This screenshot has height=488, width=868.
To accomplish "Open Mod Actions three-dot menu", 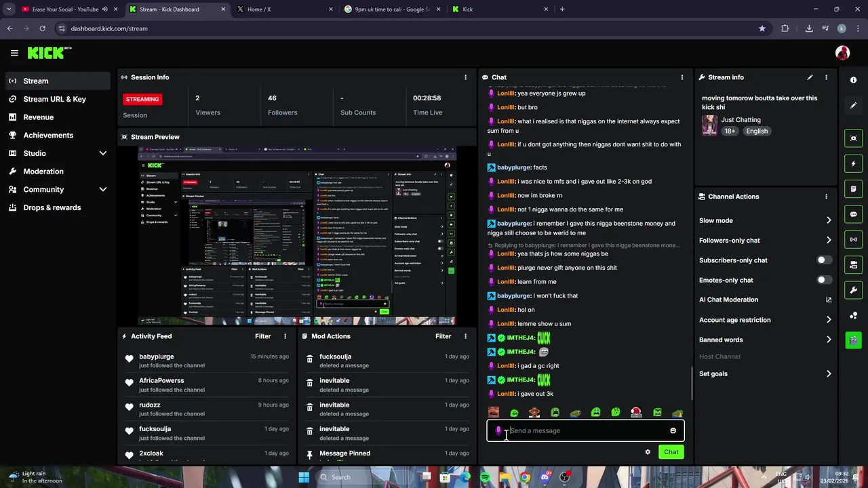I will click(465, 336).
